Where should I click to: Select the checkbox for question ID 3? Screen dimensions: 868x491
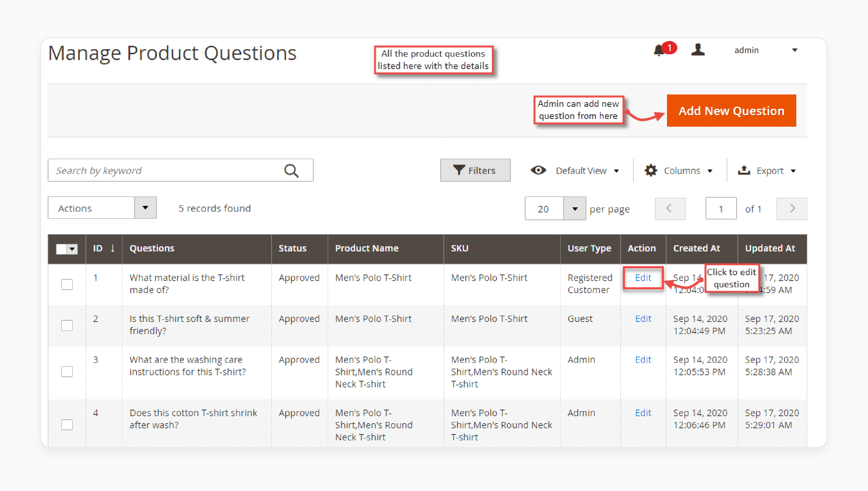[x=67, y=372]
